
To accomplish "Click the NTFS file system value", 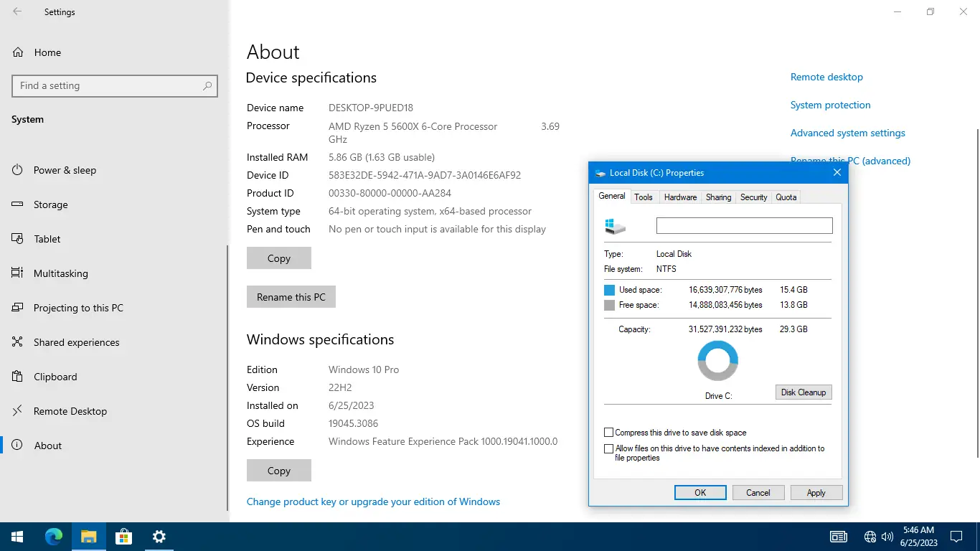I will 666,269.
